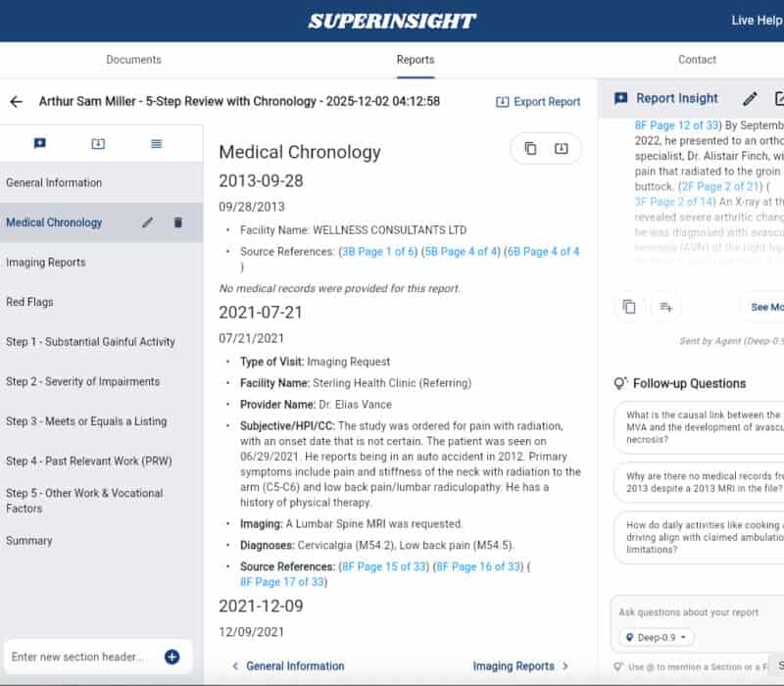Rename Medical Chronology using the pencil icon
The width and height of the screenshot is (784, 686).
coord(148,222)
